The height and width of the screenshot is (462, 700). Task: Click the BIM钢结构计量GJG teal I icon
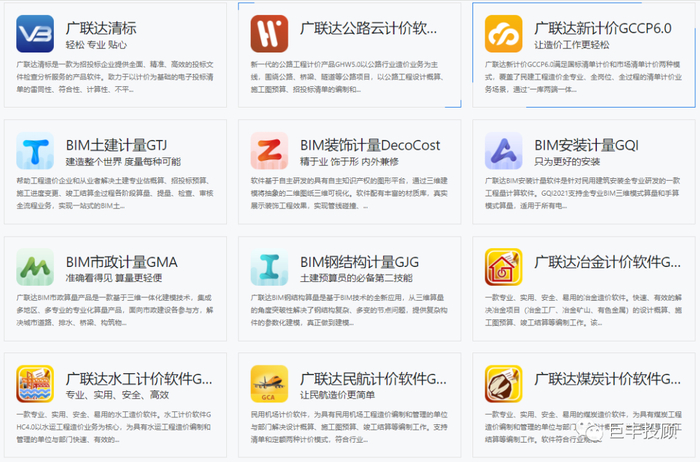click(269, 267)
